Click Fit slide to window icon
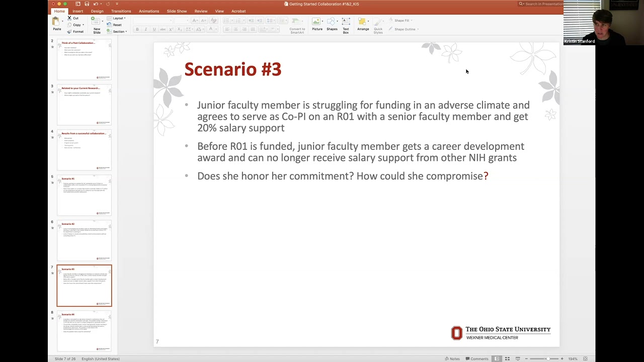The image size is (644, 362). (585, 358)
